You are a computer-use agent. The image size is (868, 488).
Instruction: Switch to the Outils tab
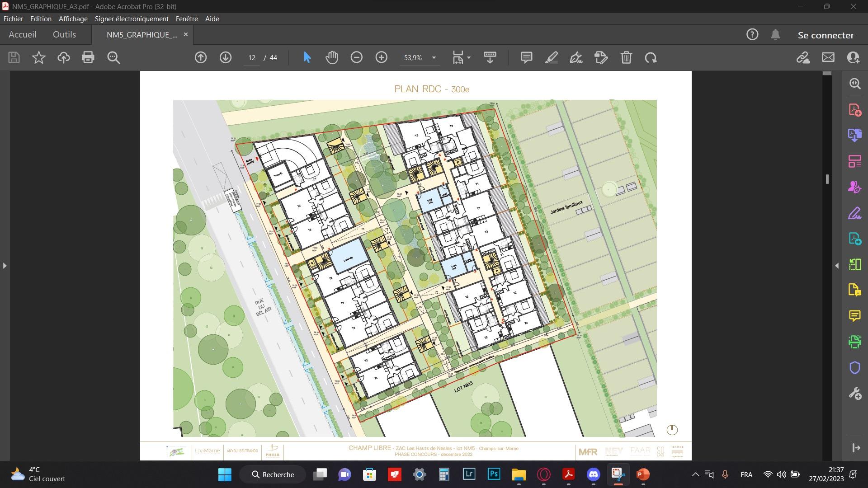point(64,34)
